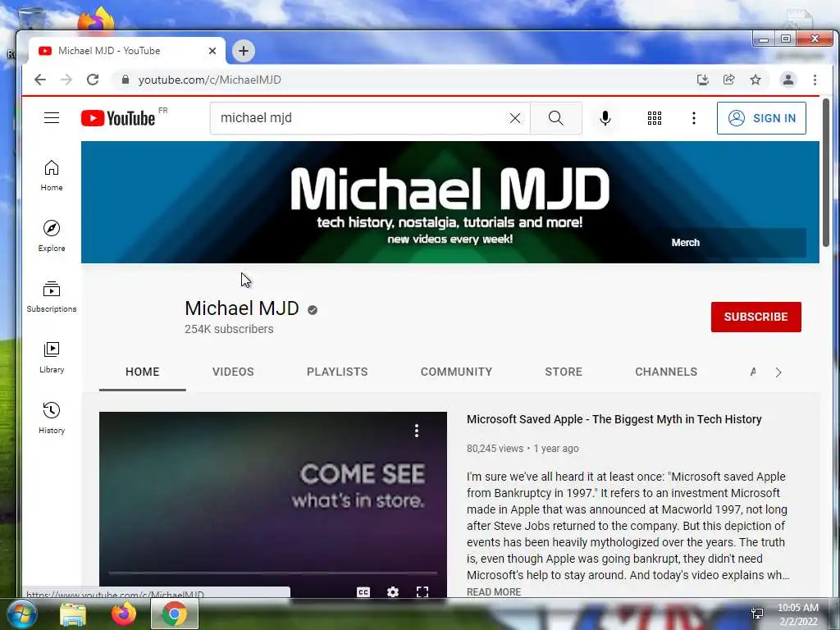
Task: Click Chrome taskbar button
Action: click(x=175, y=614)
